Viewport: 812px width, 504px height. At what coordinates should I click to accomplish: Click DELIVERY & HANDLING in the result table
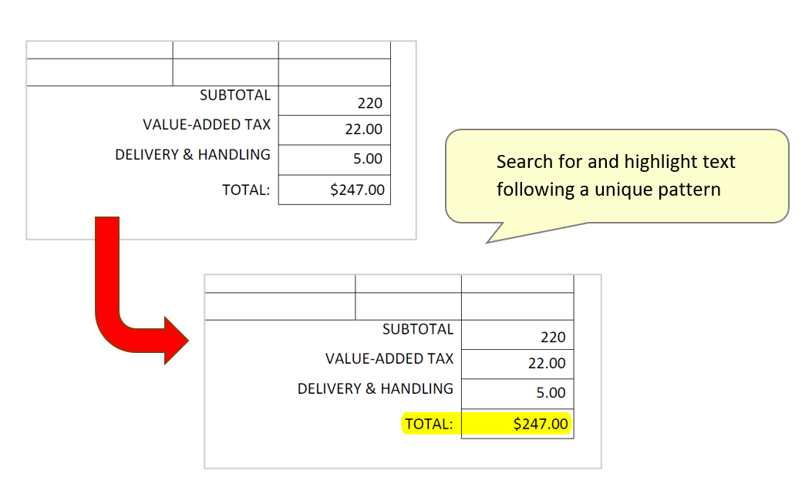coord(376,388)
